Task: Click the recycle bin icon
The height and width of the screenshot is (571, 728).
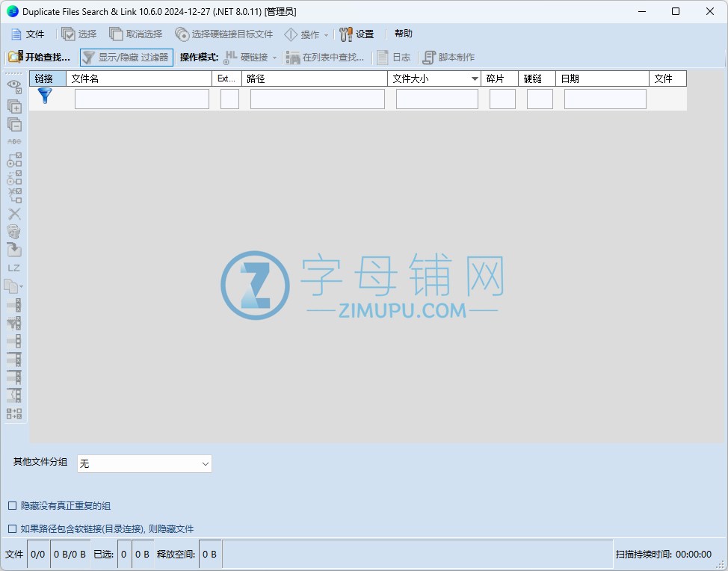Action: tap(14, 232)
